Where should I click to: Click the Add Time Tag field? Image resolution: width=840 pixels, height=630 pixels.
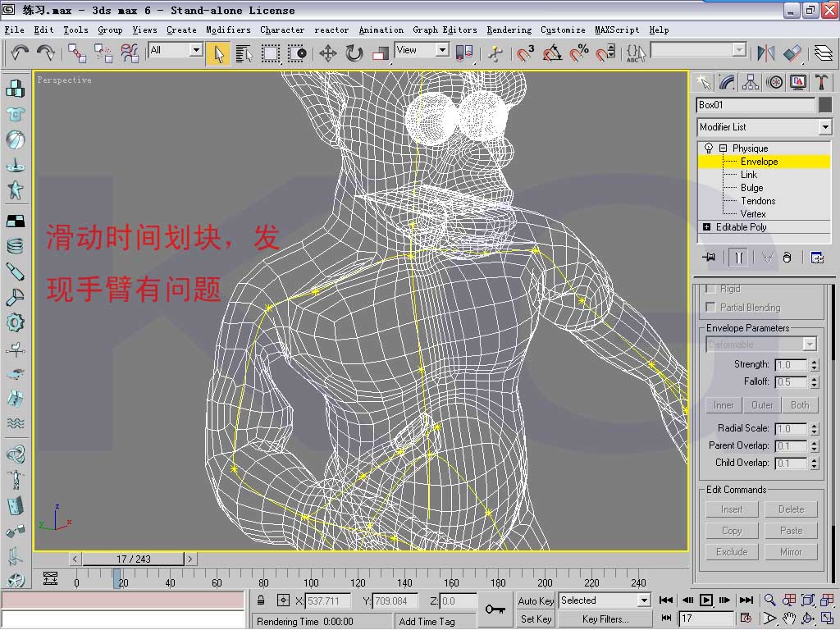click(436, 622)
